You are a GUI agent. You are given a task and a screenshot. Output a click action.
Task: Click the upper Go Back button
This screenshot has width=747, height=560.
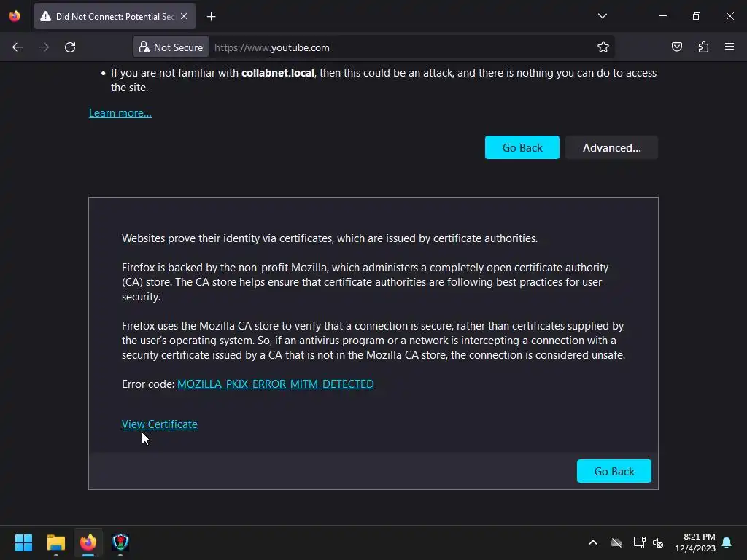click(x=522, y=147)
